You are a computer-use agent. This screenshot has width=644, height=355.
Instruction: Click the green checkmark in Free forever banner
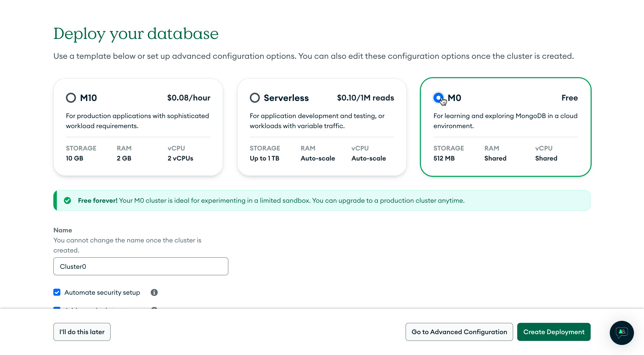pos(67,200)
